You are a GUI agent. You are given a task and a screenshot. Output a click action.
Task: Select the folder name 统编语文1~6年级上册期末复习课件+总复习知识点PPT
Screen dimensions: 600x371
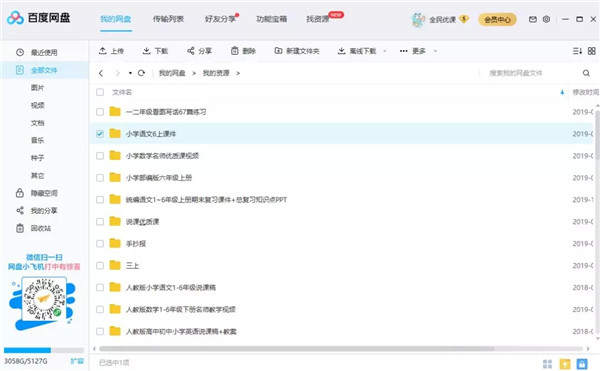coord(206,200)
